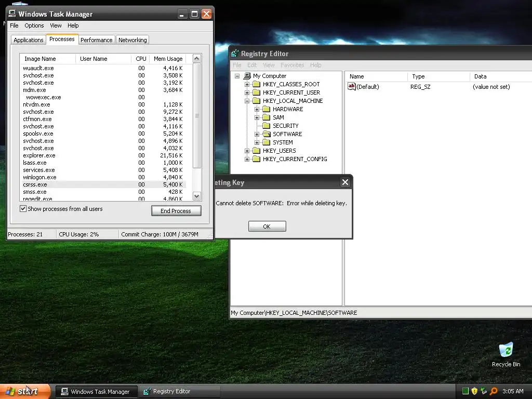Screen dimensions: 532x399
Task: Select the spoolsv.exe process row
Action: [x=103, y=134]
